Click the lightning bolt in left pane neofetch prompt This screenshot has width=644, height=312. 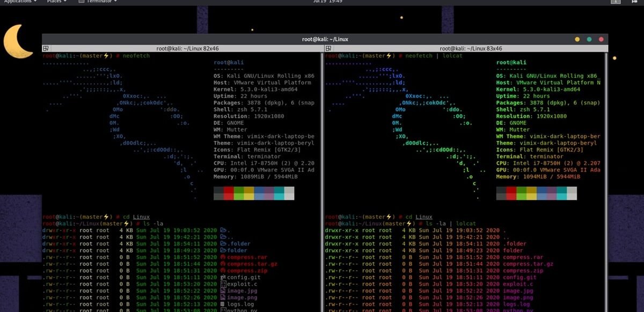pos(106,56)
